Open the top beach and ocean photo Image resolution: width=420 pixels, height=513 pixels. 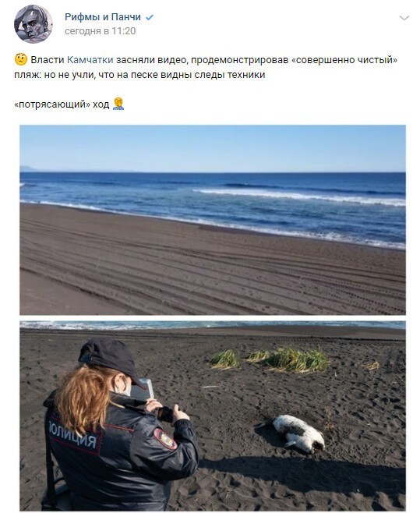point(213,220)
